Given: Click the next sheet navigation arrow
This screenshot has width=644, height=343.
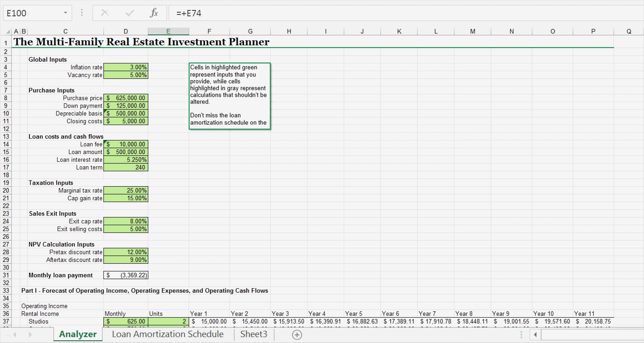Looking at the screenshot, I should tap(30, 335).
